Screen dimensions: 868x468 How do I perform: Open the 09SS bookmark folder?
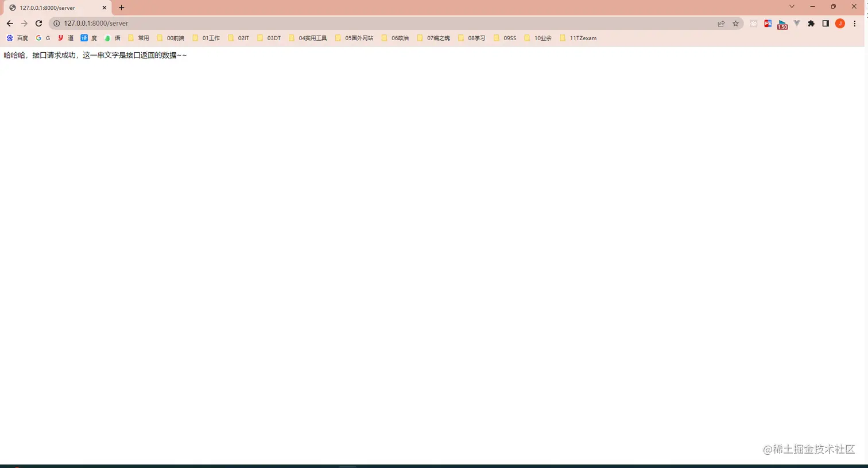505,38
